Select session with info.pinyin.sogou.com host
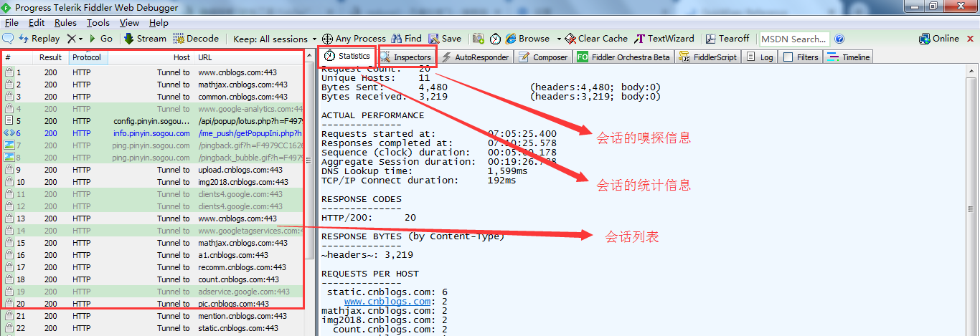Image resolution: width=980 pixels, height=336 pixels. (152, 133)
